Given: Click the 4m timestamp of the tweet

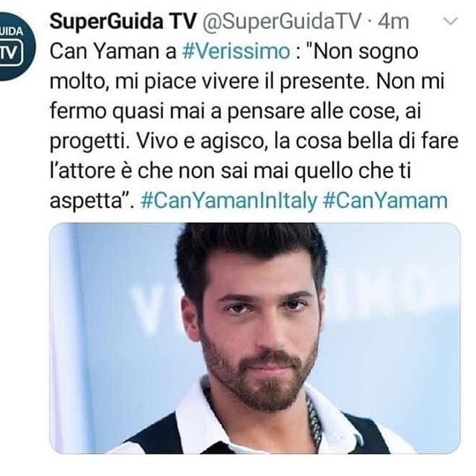Looking at the screenshot, I should point(393,22).
